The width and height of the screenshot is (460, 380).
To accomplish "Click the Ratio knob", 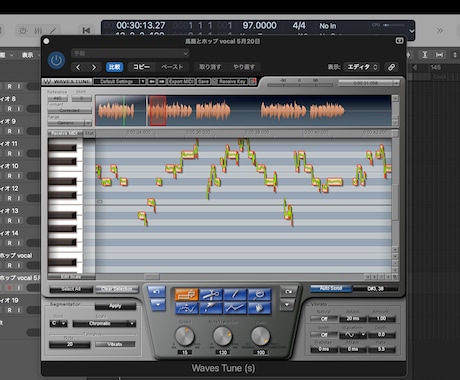I will 260,336.
